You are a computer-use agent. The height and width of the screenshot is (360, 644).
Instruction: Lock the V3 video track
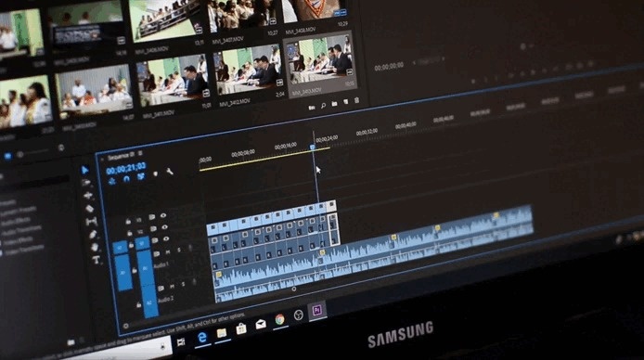tap(128, 222)
